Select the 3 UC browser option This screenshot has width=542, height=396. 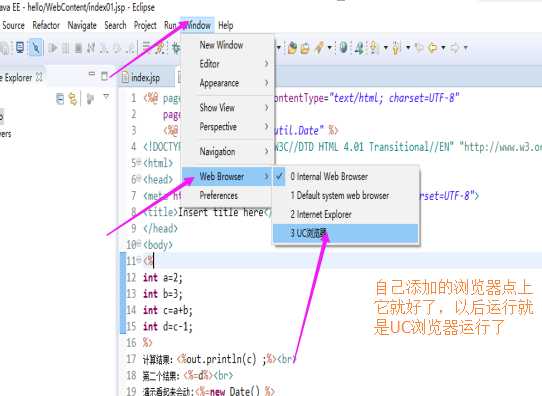(346, 233)
